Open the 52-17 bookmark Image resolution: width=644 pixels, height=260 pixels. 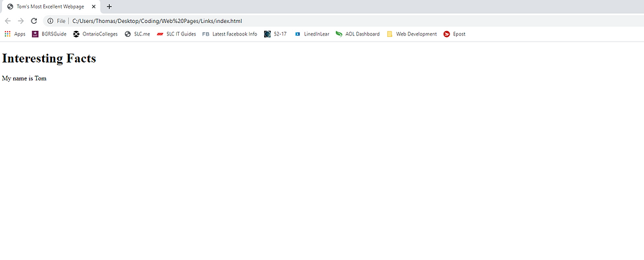275,34
